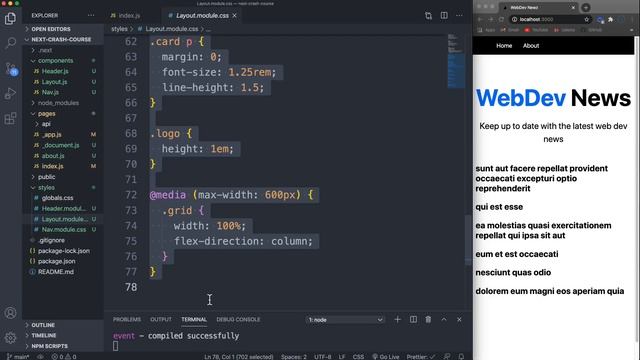Click Go Live in status bar
Screen dimensions: 640x360
tap(386, 356)
